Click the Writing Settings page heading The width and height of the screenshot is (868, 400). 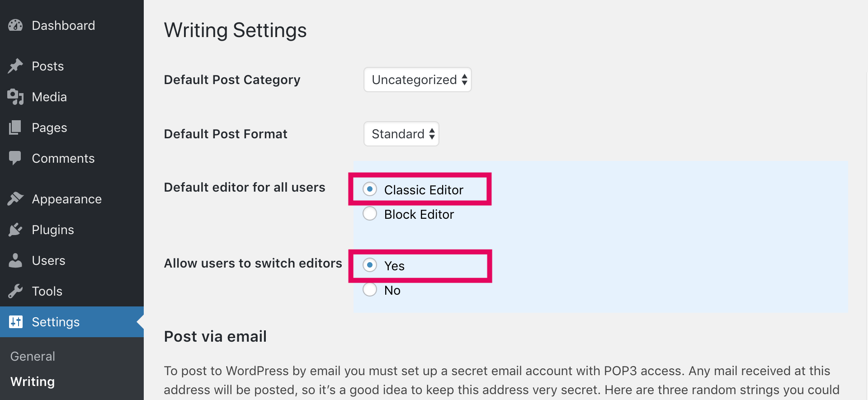236,30
